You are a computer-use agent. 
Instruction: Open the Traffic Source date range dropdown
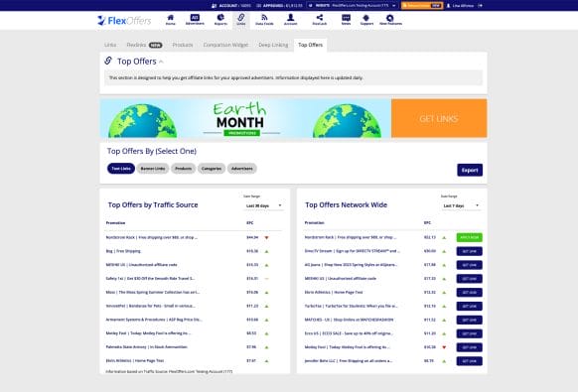[x=263, y=205]
